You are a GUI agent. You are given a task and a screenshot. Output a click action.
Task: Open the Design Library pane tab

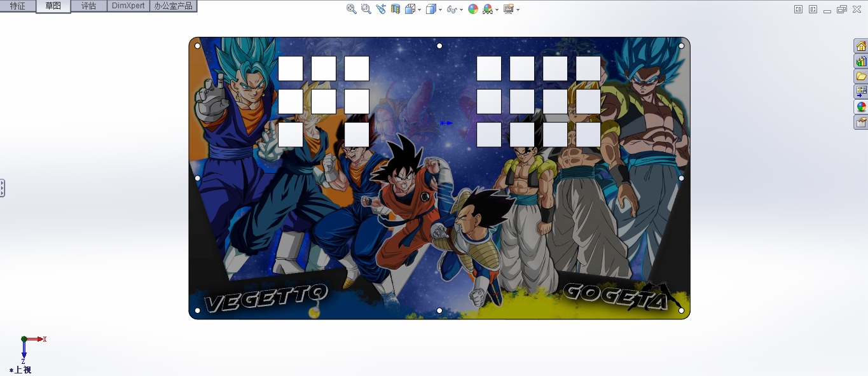click(x=861, y=61)
